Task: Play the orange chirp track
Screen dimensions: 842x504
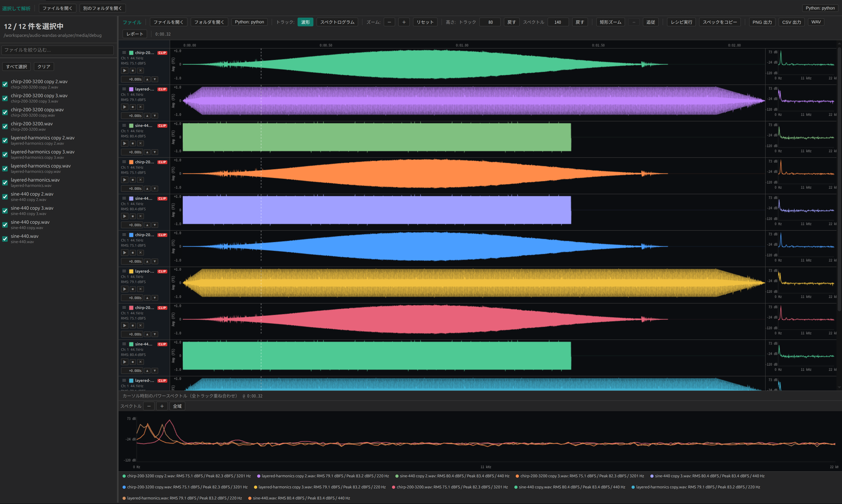Action: tap(125, 180)
